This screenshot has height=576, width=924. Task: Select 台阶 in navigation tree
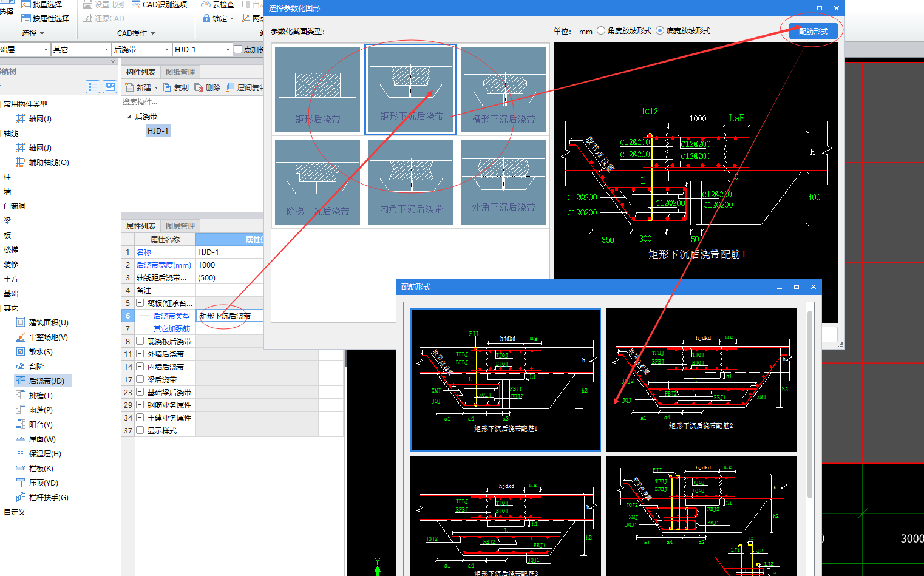point(30,366)
